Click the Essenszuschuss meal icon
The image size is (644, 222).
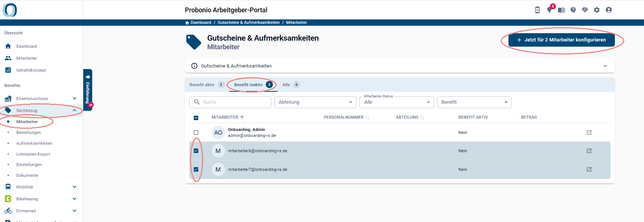click(8, 99)
